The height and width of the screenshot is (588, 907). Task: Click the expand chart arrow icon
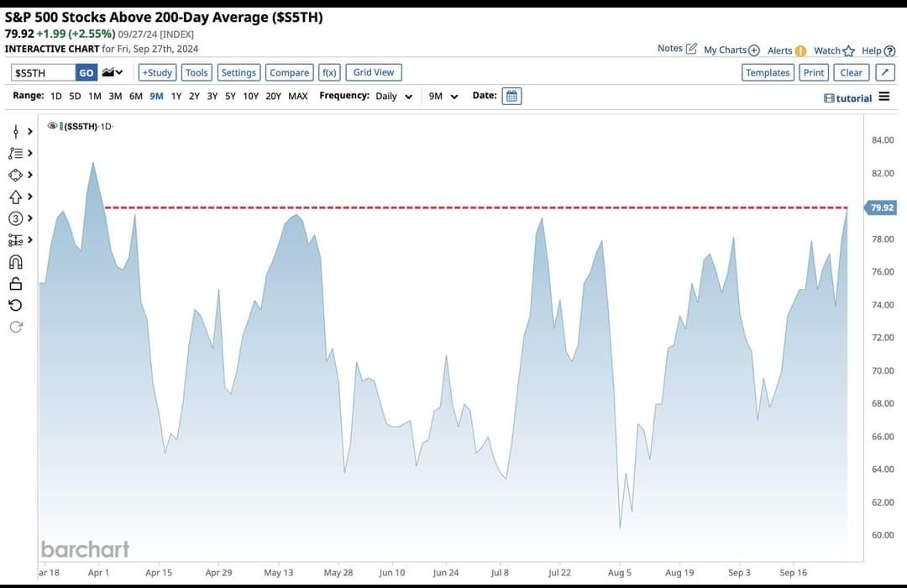(884, 72)
